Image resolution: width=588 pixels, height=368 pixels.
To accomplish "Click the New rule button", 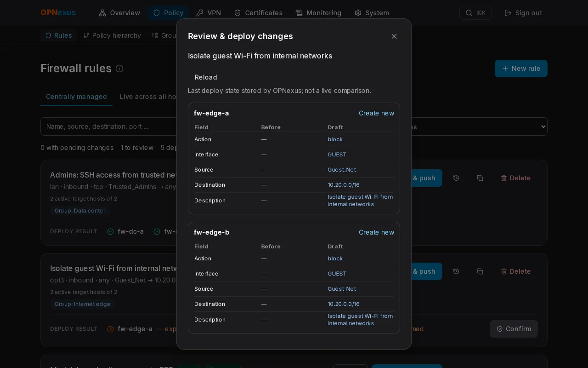I will point(521,69).
